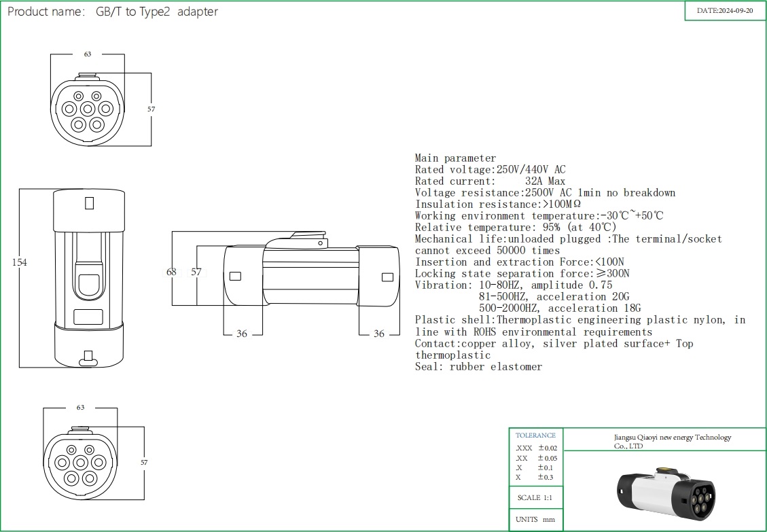Click the UNITS mm cell

point(536,519)
